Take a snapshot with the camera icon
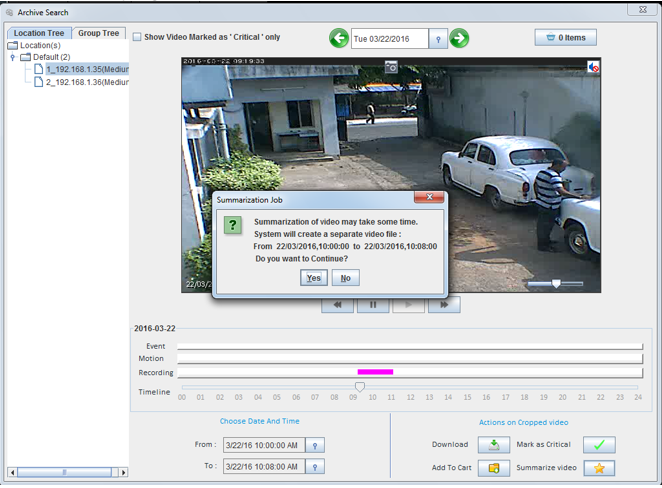 (391, 67)
